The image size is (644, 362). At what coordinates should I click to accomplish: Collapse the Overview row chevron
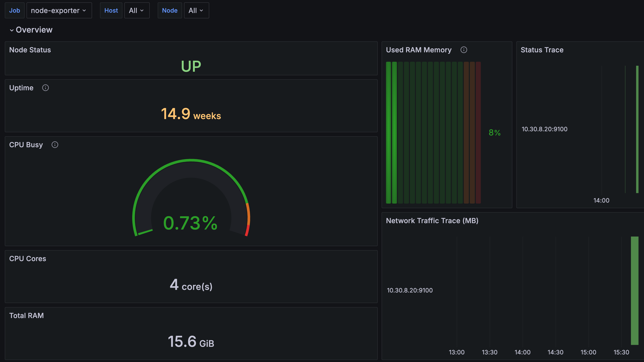pyautogui.click(x=12, y=30)
